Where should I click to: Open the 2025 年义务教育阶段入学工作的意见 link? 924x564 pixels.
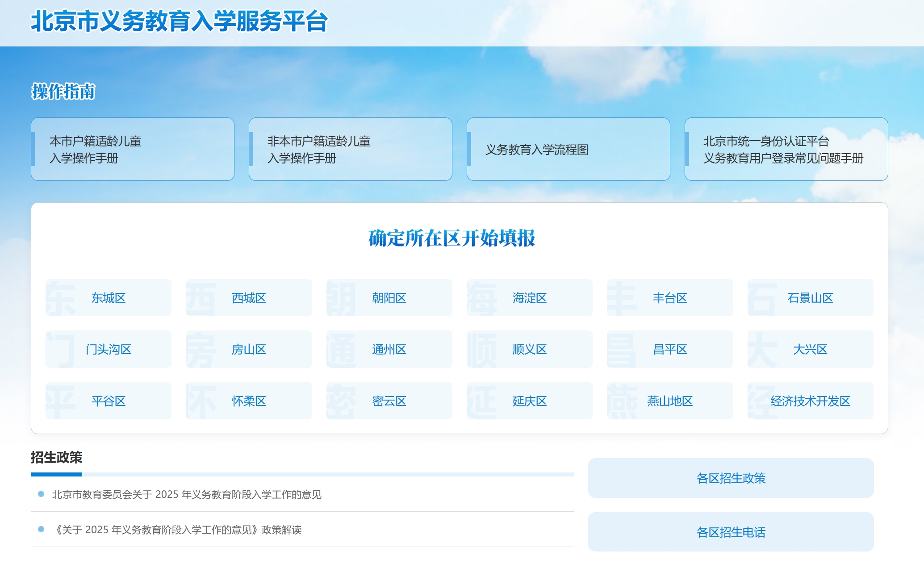(x=187, y=494)
